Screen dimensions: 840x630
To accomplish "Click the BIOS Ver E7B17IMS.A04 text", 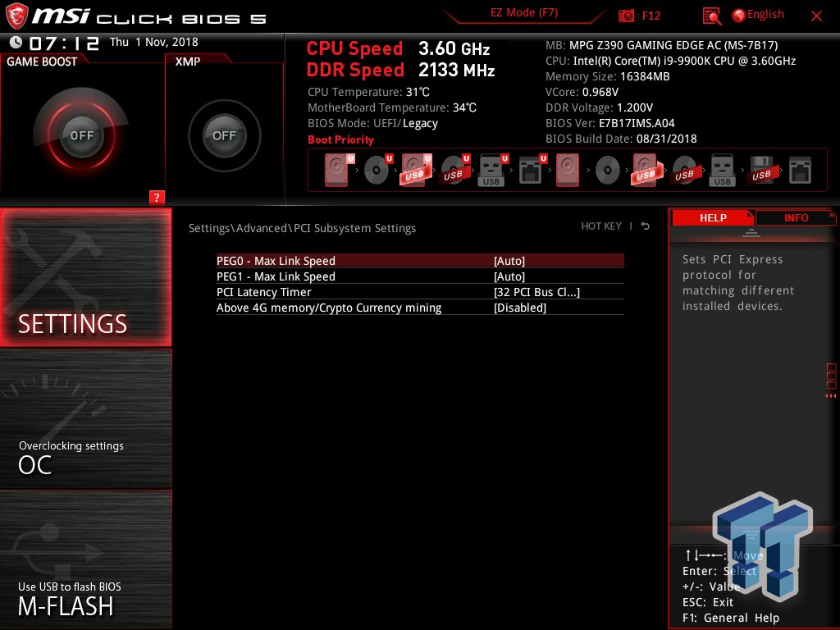I will 610,123.
